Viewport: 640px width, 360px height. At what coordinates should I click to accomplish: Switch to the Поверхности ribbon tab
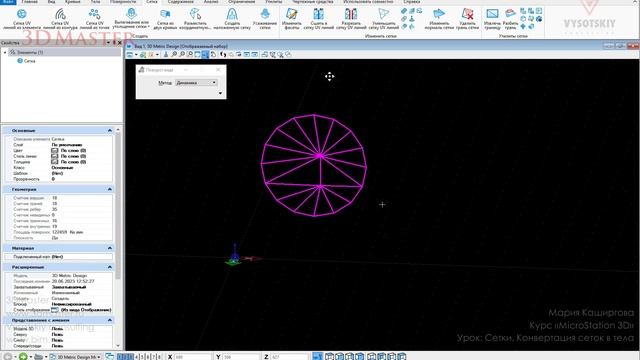[123, 2]
